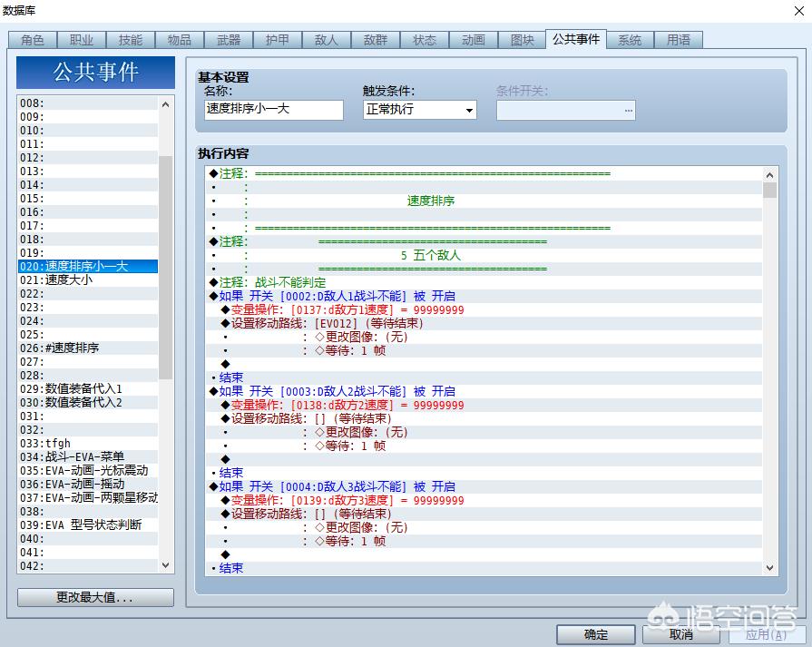The height and width of the screenshot is (647, 812).
Task: Select the 敌群 tab
Action: (376, 40)
